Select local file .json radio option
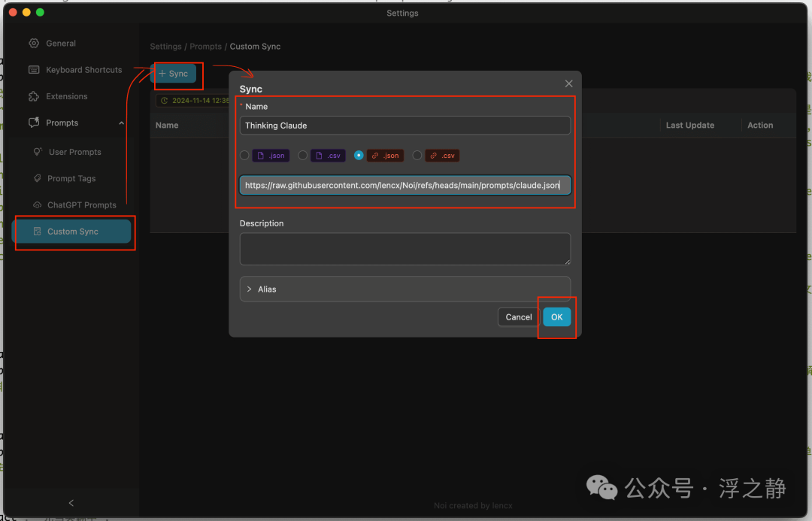Image resolution: width=812 pixels, height=521 pixels. coord(244,156)
